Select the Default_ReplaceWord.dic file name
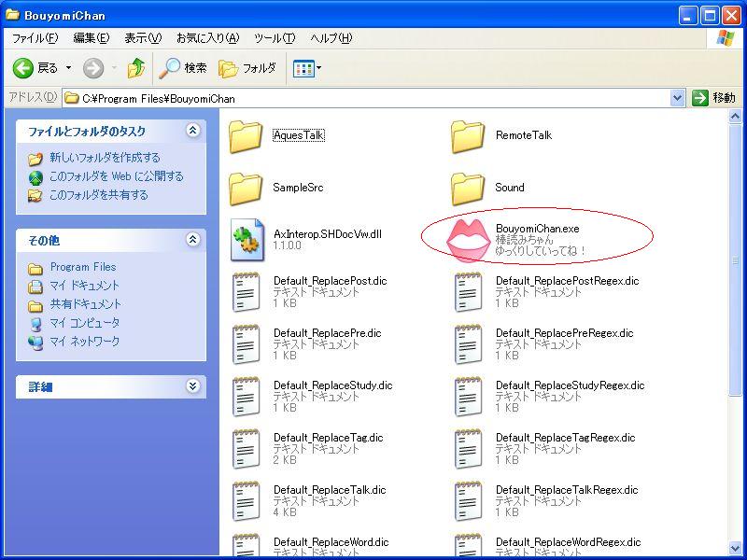 point(331,542)
